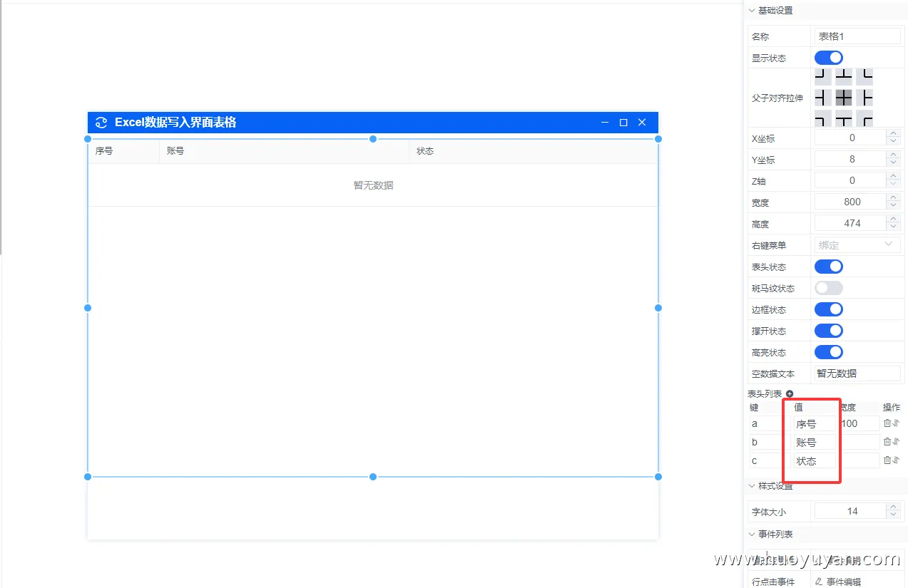Increase the 高度 value with up arrow
This screenshot has height=588, width=908.
(x=893, y=219)
